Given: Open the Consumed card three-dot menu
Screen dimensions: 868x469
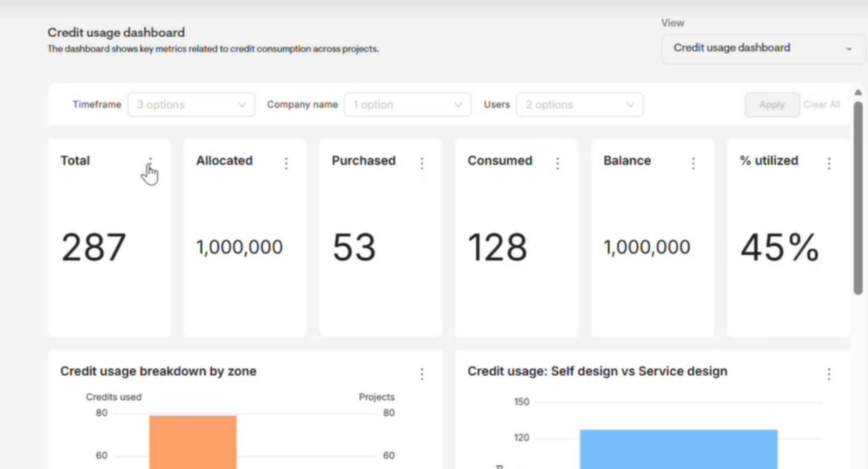Looking at the screenshot, I should pos(557,163).
